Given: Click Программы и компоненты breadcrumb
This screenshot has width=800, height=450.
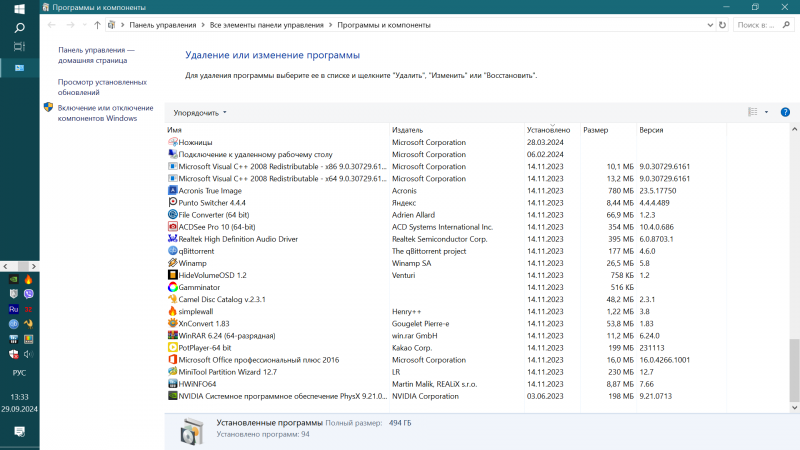Looking at the screenshot, I should click(384, 24).
